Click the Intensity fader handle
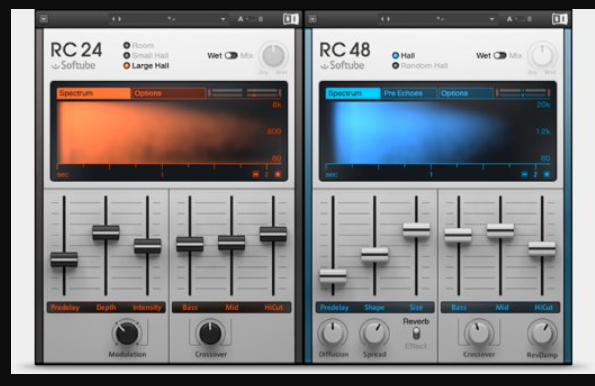Screen dimensions: 595x386 (x=148, y=246)
